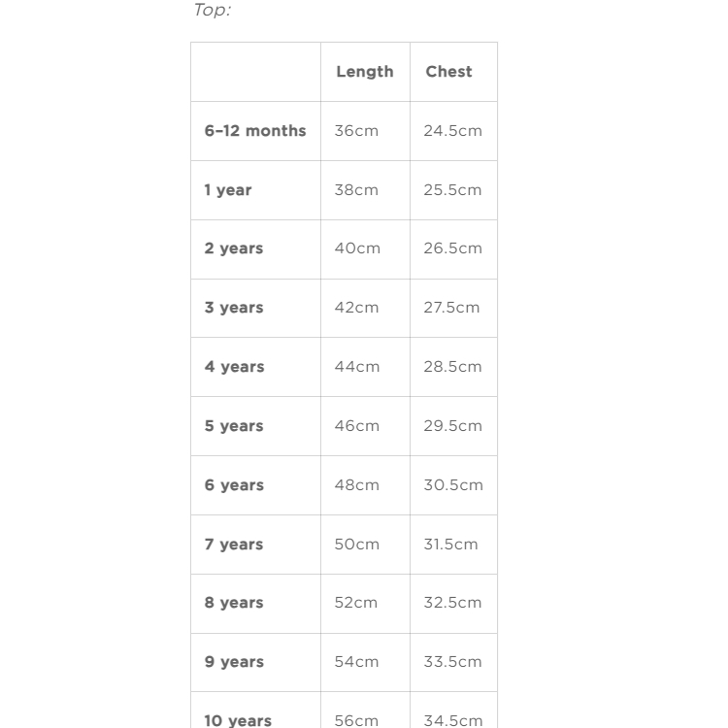This screenshot has width=728, height=728.
Task: Click the 7 years row label
Action: [x=234, y=545]
